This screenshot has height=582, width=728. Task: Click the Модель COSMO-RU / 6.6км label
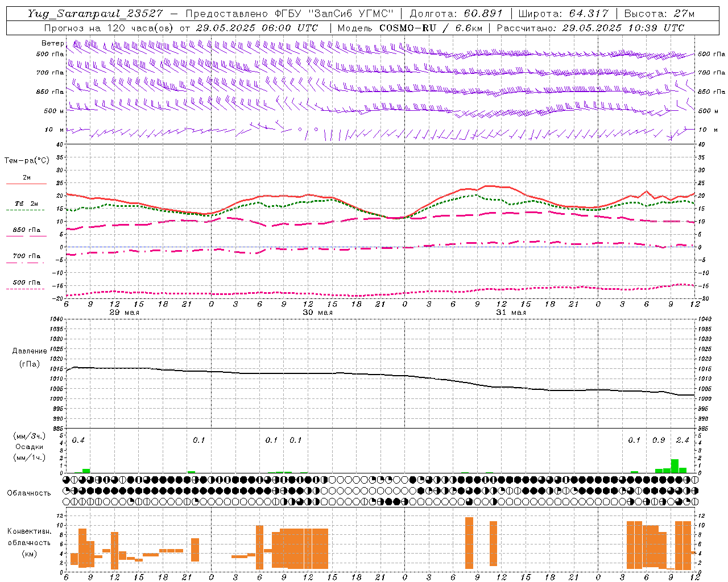410,28
